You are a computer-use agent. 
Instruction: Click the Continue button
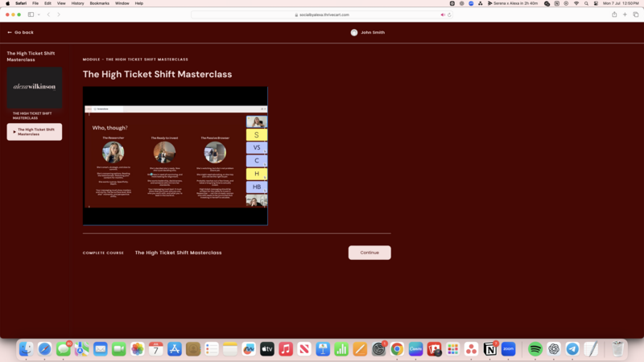click(x=369, y=253)
